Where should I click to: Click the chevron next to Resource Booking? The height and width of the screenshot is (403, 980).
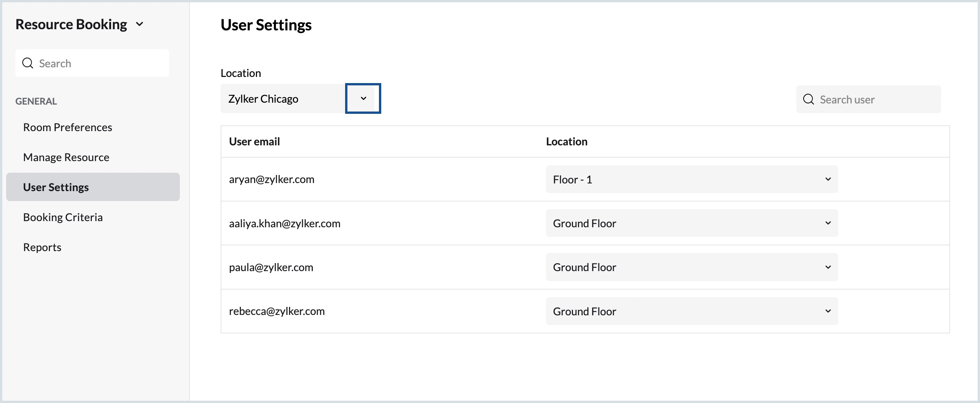(140, 24)
